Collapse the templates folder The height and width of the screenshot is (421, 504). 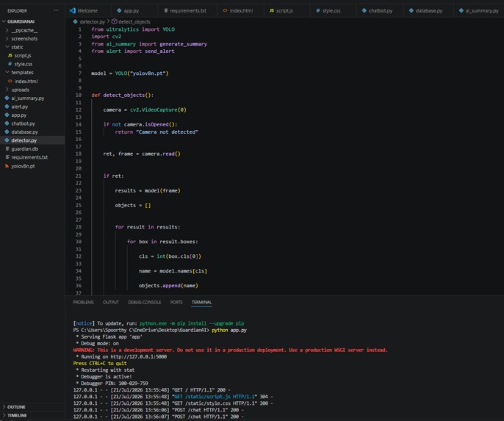[x=7, y=73]
